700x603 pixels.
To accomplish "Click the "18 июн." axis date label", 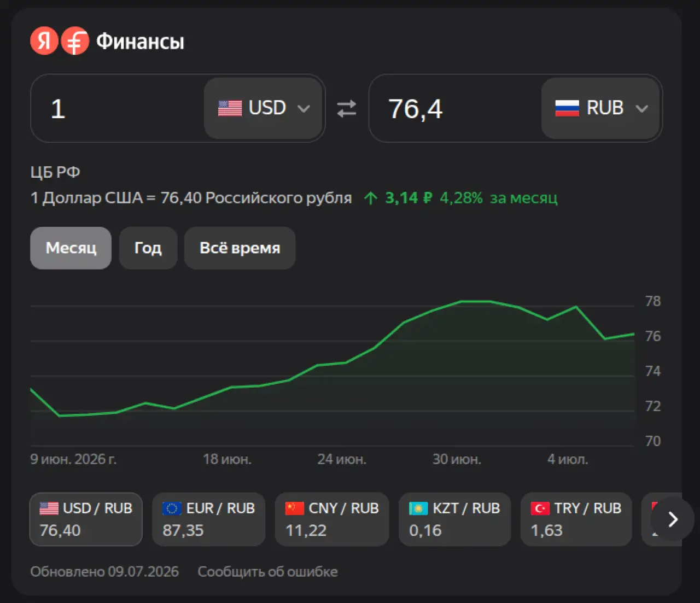I will tap(227, 459).
